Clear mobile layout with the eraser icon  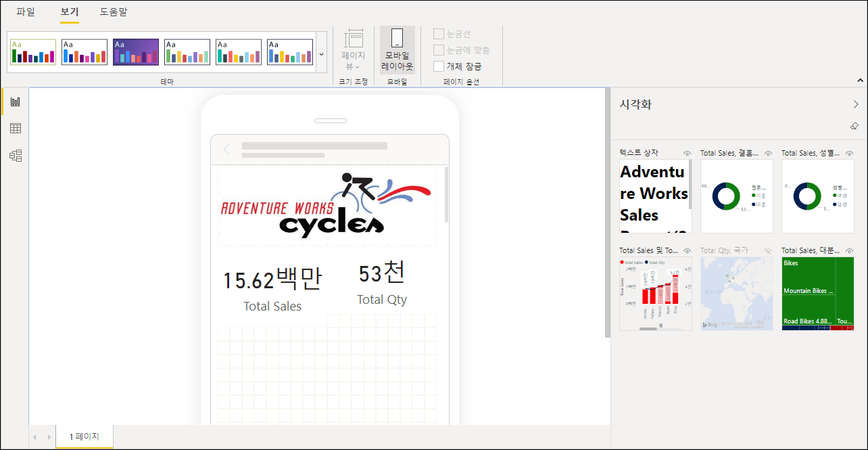click(854, 126)
